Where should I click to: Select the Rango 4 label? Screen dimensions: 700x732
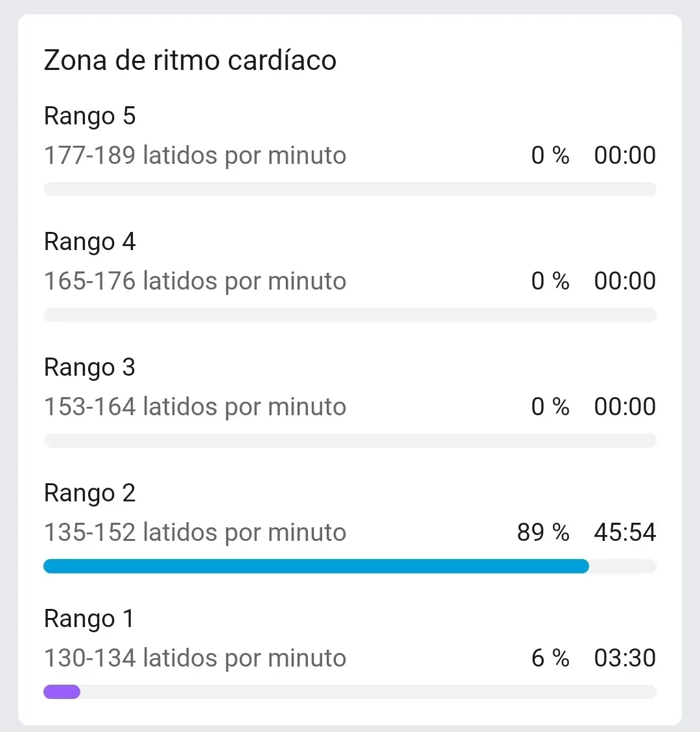[x=89, y=242]
